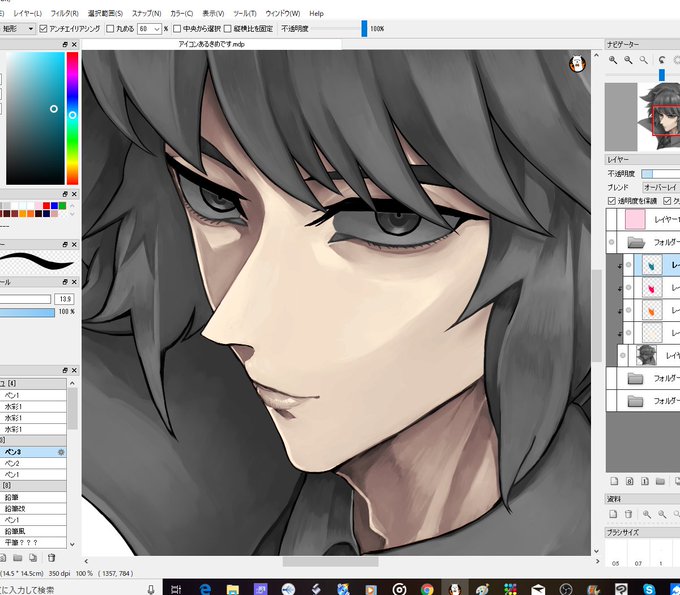Open the フィルタ(R) menu
Screen dimensions: 680x595
[x=64, y=13]
